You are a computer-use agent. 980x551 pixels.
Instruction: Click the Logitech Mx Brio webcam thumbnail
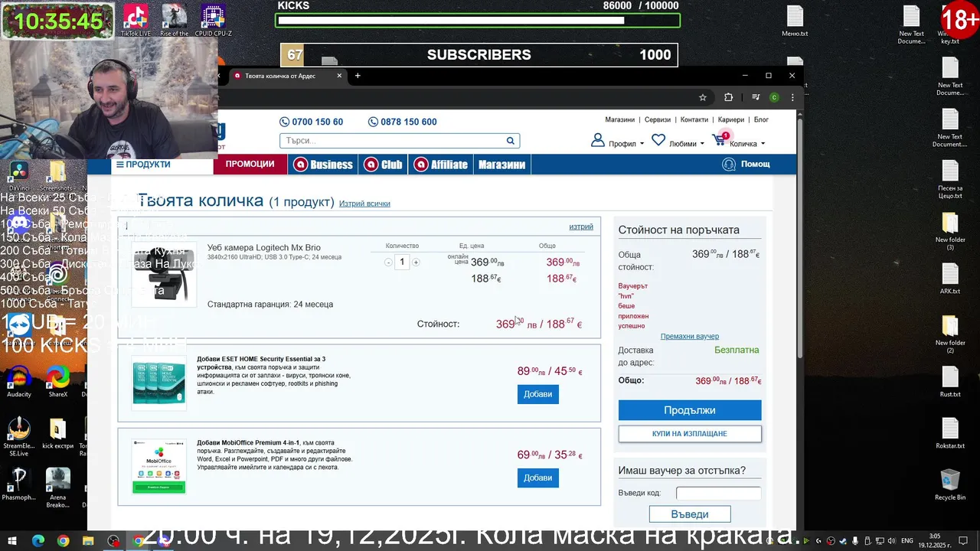[164, 274]
